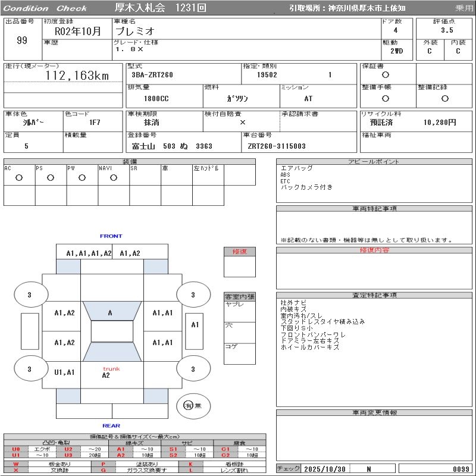Click the top-left tire circle marked 3
476x476 pixels.
(30, 295)
